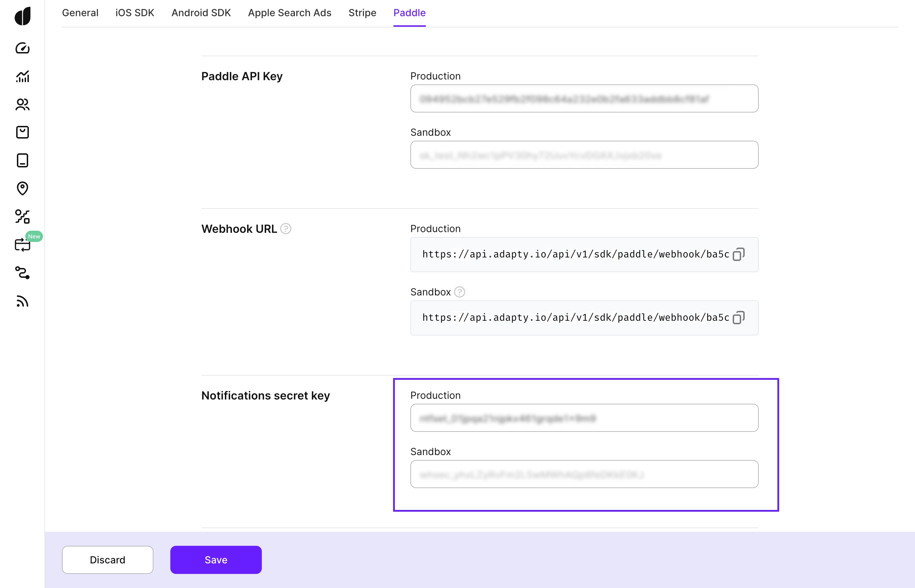Switch to the Stripe tab

(x=362, y=13)
